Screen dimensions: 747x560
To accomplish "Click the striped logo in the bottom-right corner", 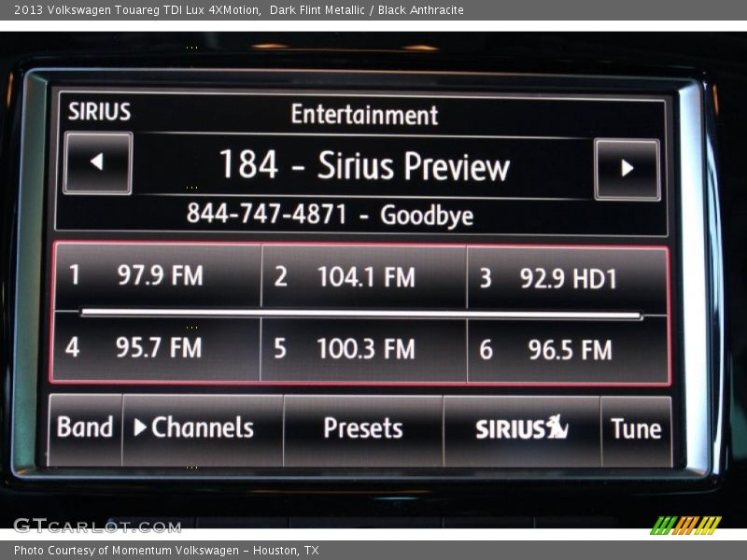I will [x=685, y=525].
